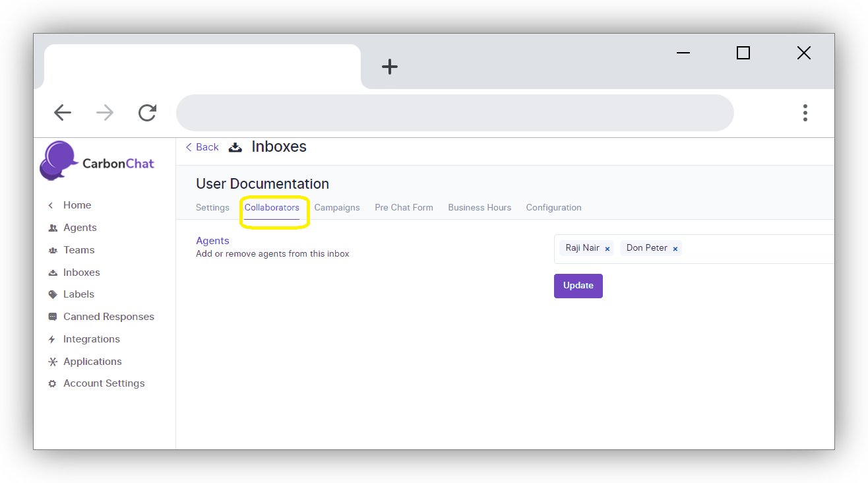Switch to the Settings tab
This screenshot has height=483, width=868.
coord(212,207)
